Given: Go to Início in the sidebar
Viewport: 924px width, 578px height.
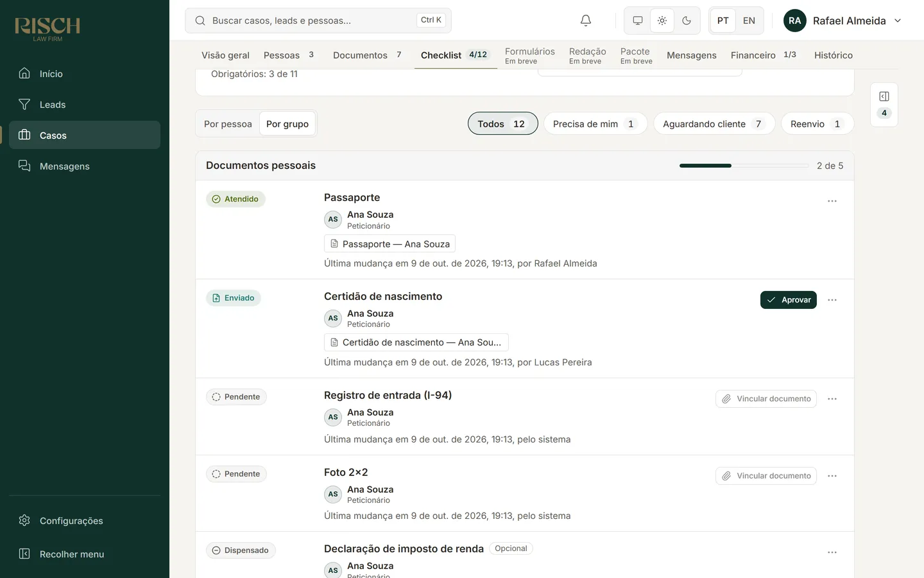Looking at the screenshot, I should click(x=85, y=74).
